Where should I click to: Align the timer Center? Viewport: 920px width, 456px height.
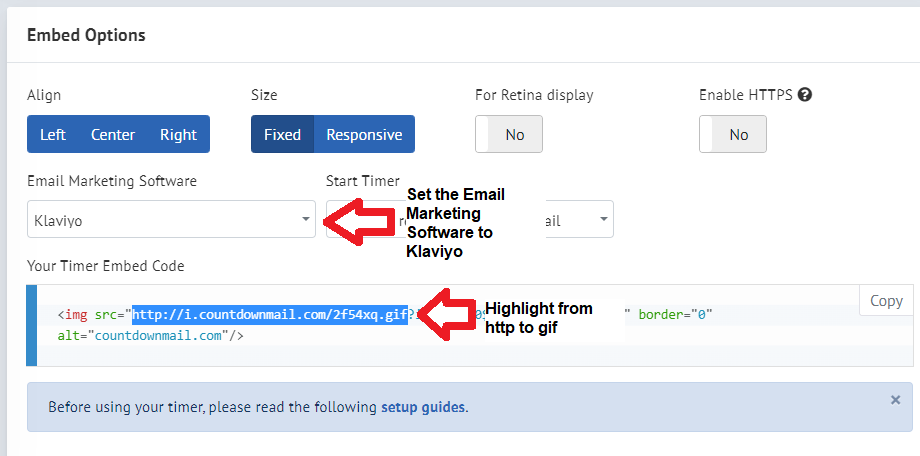tap(113, 134)
